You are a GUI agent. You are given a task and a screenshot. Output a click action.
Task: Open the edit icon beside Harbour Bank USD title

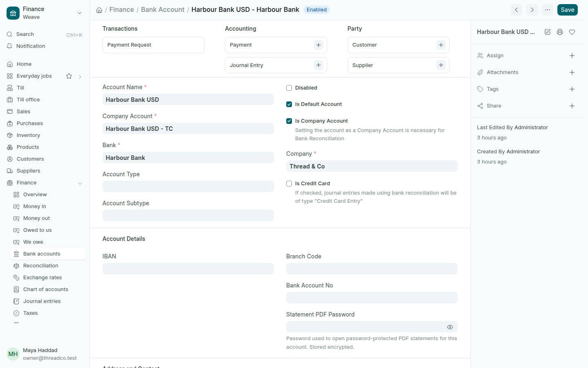(548, 32)
